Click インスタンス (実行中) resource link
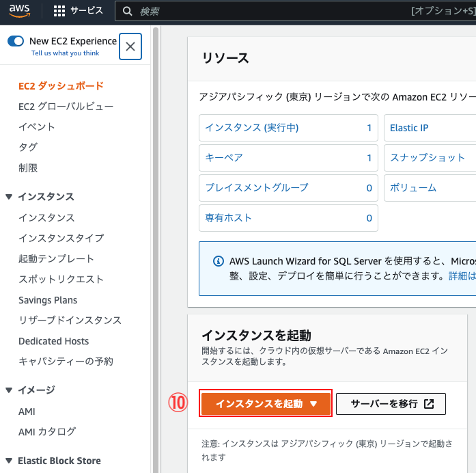Screen dimensions: 476x473 click(252, 128)
